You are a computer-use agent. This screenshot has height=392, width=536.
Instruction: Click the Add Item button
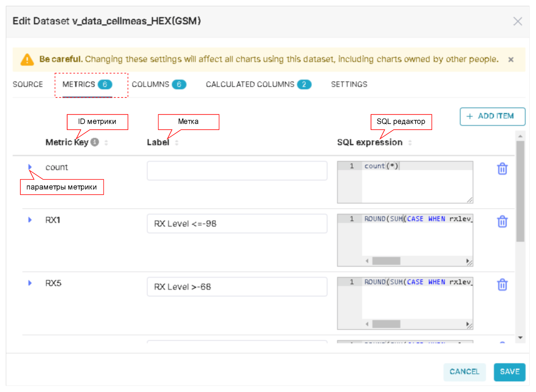[x=492, y=116]
